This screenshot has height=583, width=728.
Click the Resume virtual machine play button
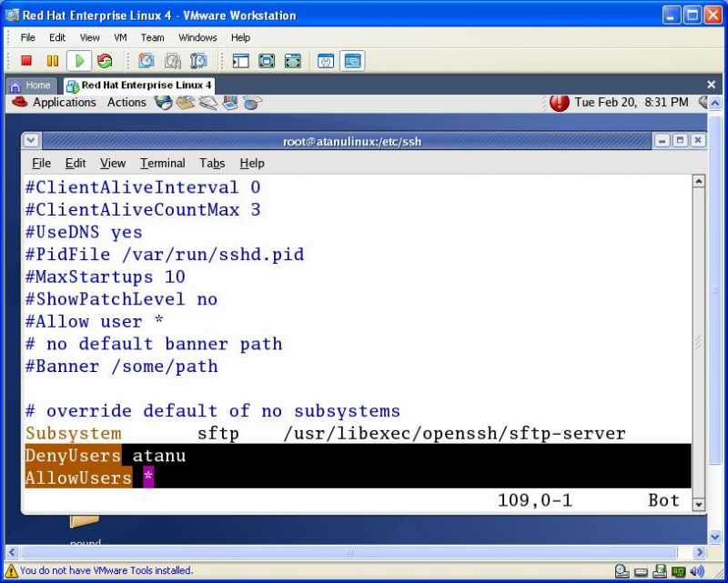pyautogui.click(x=77, y=60)
